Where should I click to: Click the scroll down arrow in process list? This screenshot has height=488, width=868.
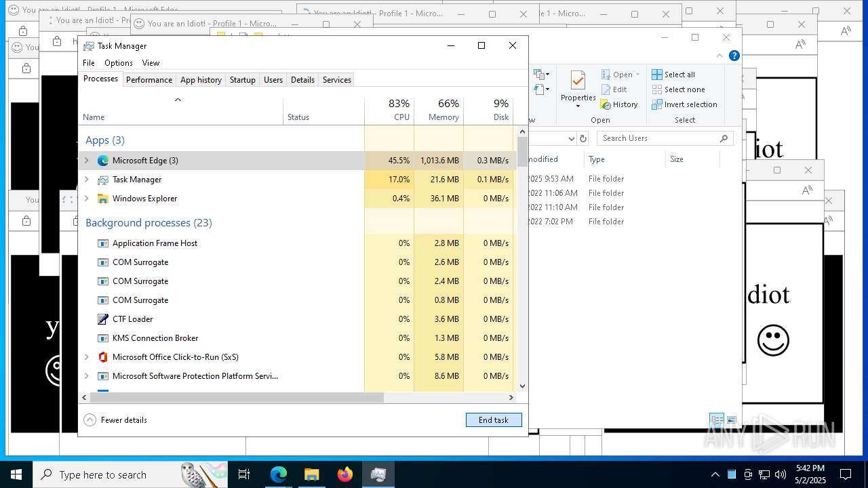click(522, 386)
